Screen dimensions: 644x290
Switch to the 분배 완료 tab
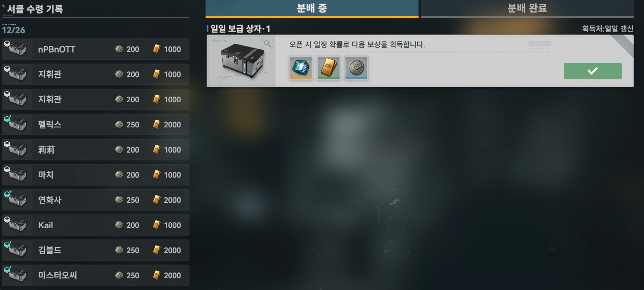click(527, 9)
